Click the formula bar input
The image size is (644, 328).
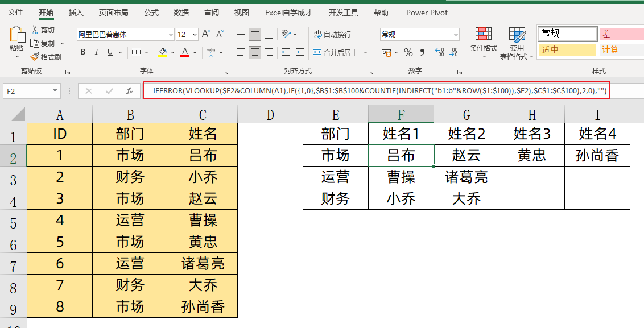click(377, 91)
